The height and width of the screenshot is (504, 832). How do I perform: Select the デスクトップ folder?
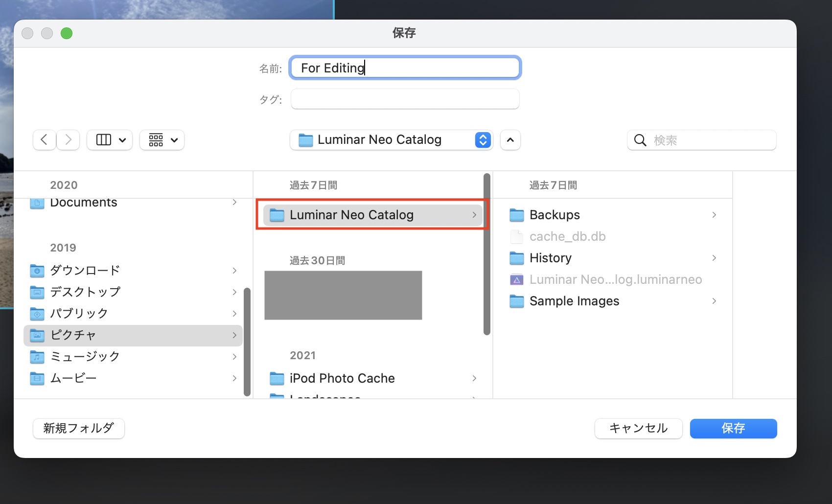(x=85, y=292)
